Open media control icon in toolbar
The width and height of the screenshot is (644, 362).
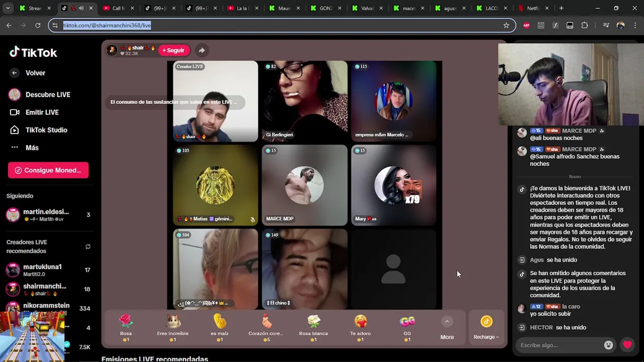(606, 25)
